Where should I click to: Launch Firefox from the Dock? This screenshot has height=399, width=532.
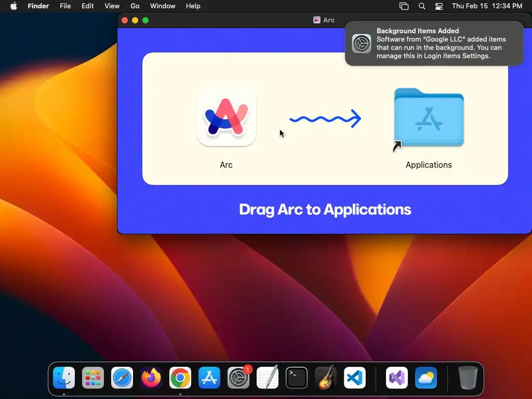151,378
